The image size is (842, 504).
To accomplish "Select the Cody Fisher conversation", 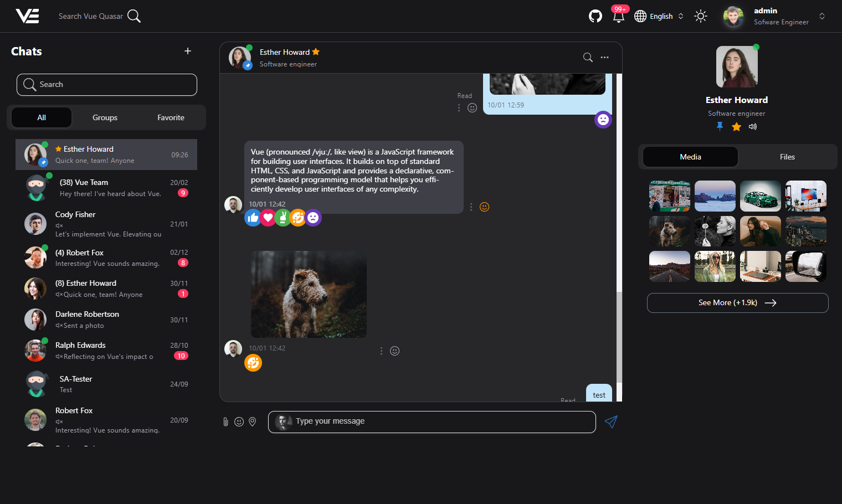I will point(106,224).
